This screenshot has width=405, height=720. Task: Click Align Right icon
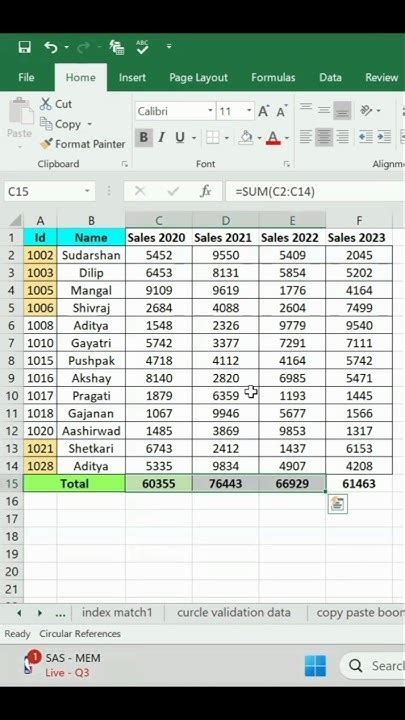[x=342, y=137]
